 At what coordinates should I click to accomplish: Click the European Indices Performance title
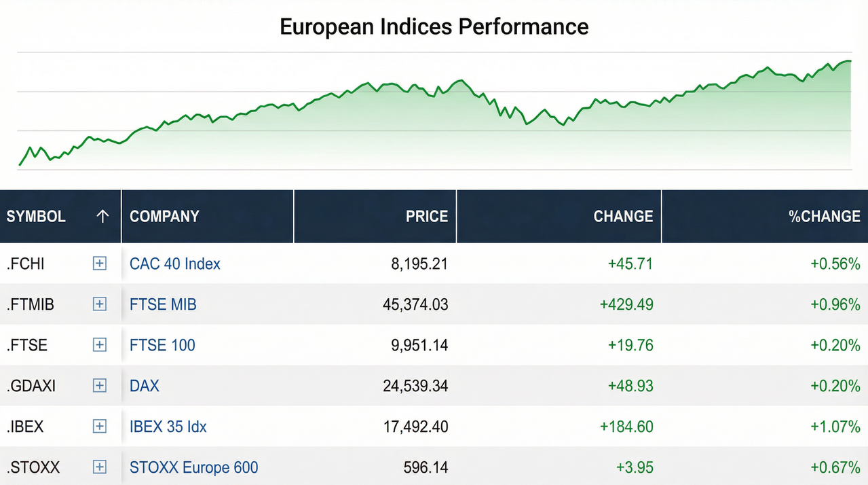(x=434, y=27)
